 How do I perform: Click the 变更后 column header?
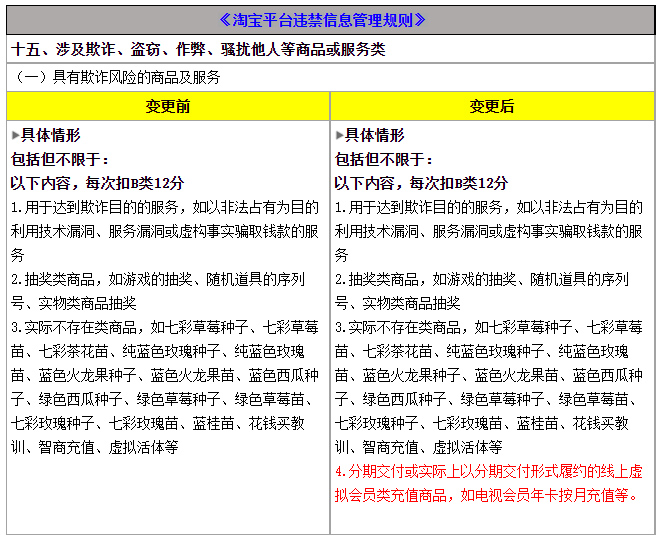492,106
